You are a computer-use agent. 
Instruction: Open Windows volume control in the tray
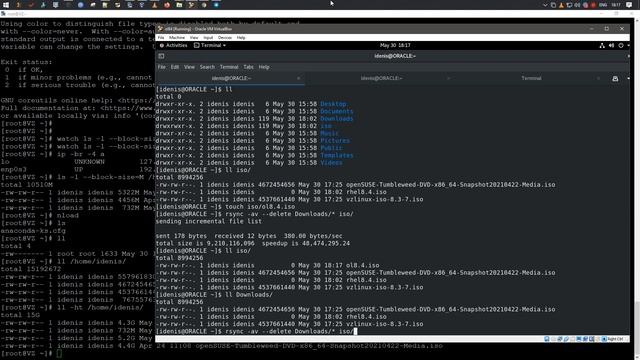tap(577, 5)
